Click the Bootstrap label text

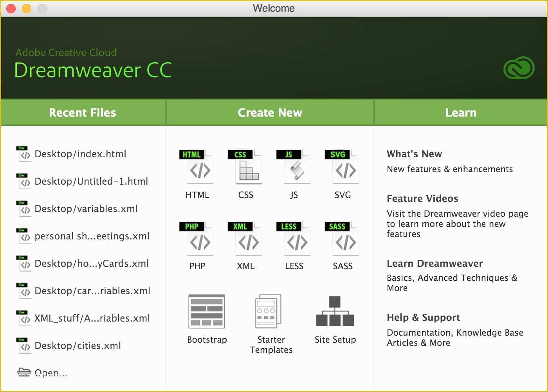207,340
